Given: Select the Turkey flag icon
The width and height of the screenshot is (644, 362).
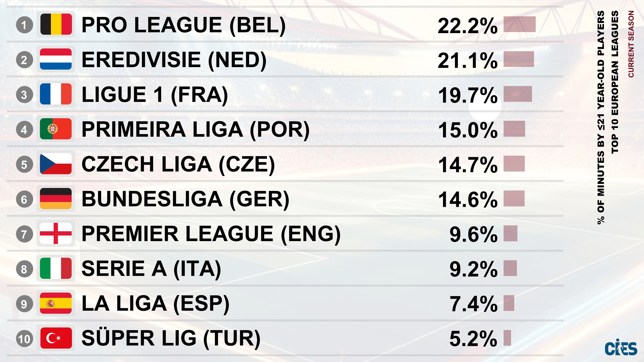Looking at the screenshot, I should (56, 338).
